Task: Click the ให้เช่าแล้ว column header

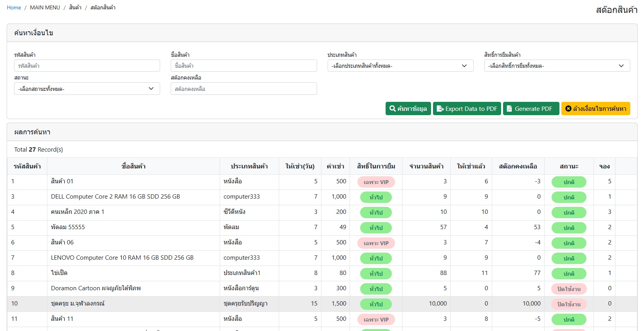Action: [x=471, y=166]
